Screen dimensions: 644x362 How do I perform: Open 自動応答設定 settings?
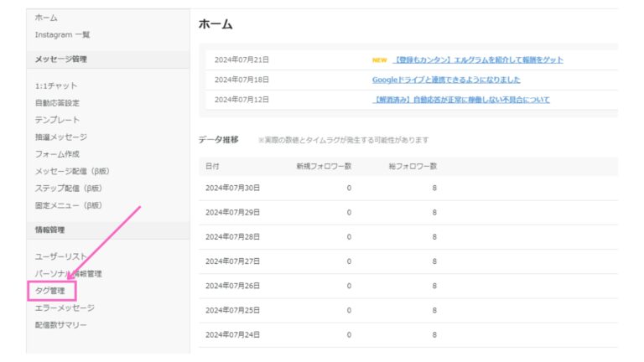[x=58, y=103]
